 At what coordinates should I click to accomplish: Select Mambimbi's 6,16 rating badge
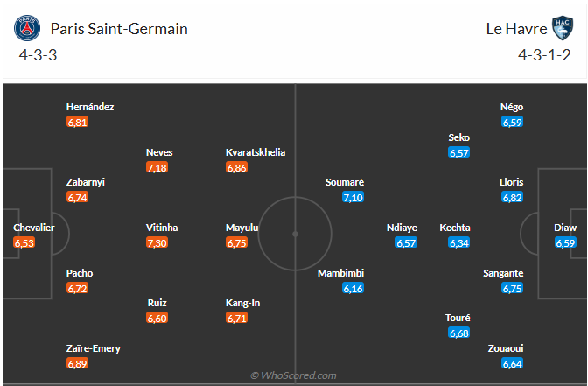pyautogui.click(x=353, y=288)
